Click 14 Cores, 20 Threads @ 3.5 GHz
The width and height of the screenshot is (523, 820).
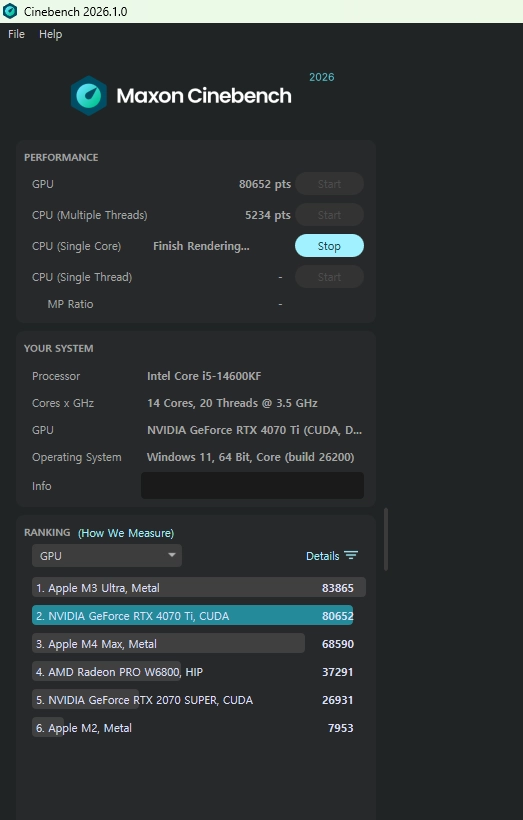coord(232,403)
